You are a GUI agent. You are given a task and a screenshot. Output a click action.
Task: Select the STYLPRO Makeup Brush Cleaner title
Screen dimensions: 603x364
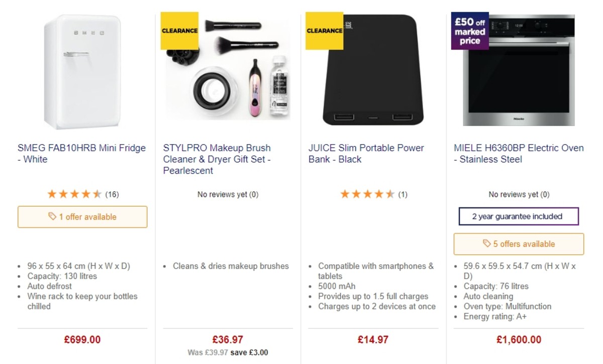[x=217, y=159]
